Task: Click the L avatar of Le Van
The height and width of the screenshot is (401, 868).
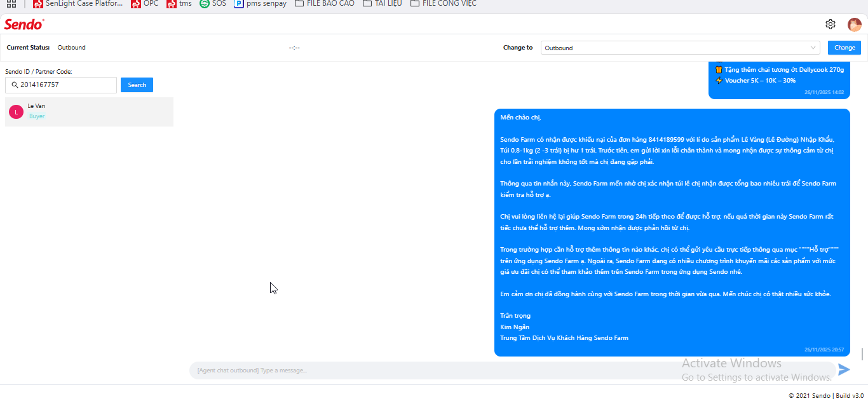Action: 16,112
